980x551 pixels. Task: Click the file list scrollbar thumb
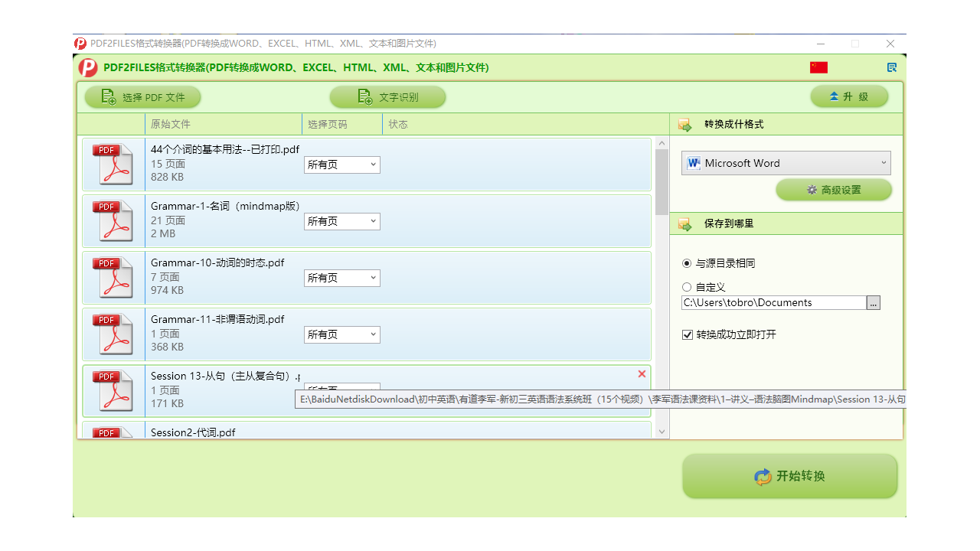click(x=662, y=181)
